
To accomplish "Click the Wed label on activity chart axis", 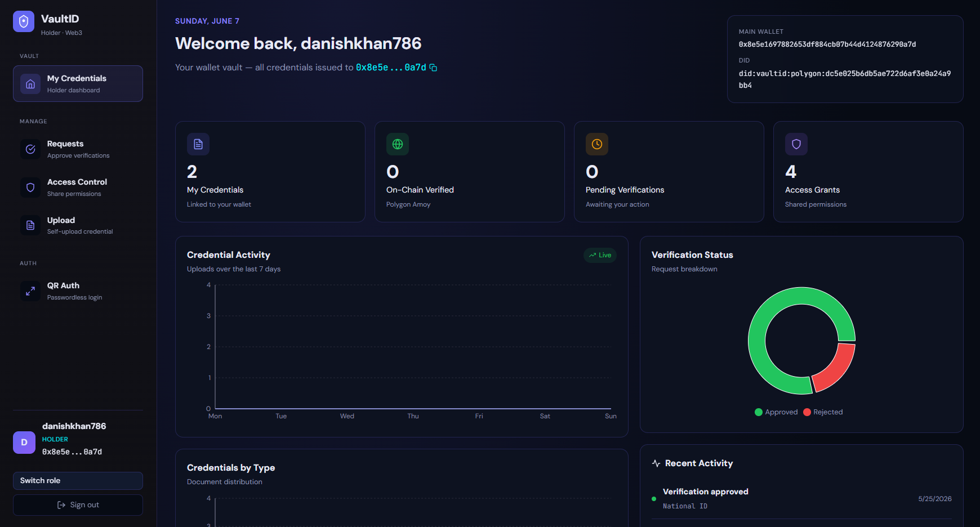I will (347, 416).
